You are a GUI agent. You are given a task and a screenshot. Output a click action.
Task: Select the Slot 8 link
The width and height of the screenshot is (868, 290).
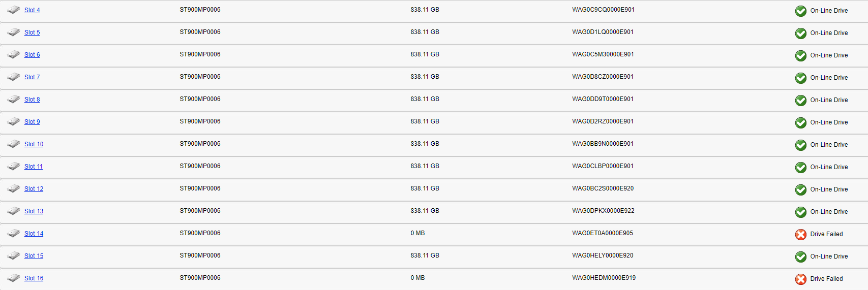click(32, 100)
